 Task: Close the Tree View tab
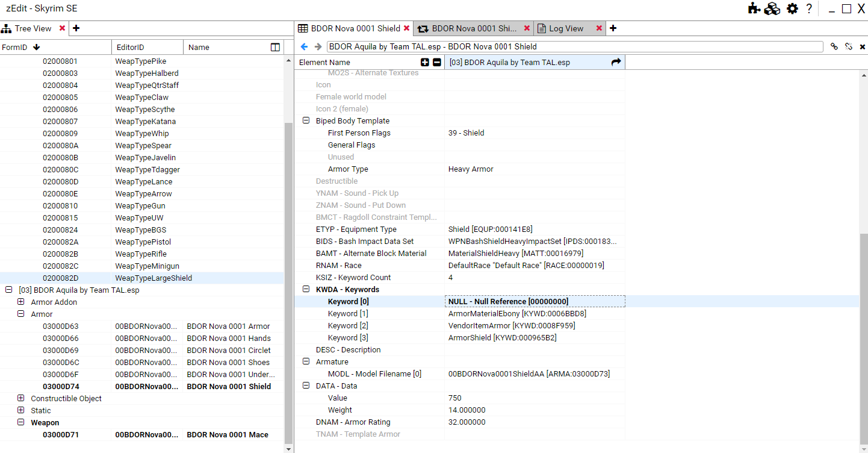62,28
